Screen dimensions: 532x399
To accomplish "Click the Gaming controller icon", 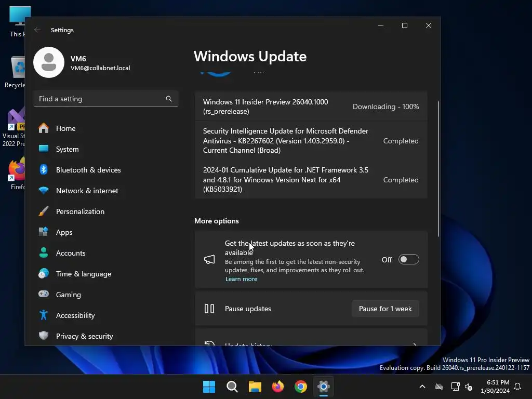I will click(44, 294).
